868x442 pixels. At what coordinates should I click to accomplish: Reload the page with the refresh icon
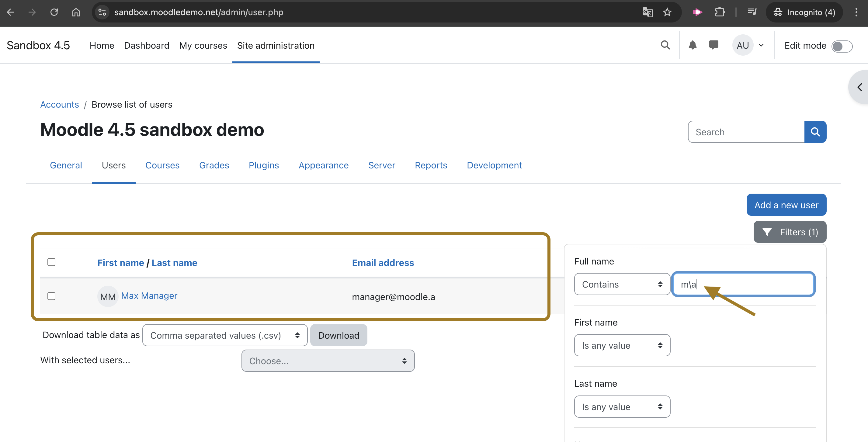[x=54, y=12]
